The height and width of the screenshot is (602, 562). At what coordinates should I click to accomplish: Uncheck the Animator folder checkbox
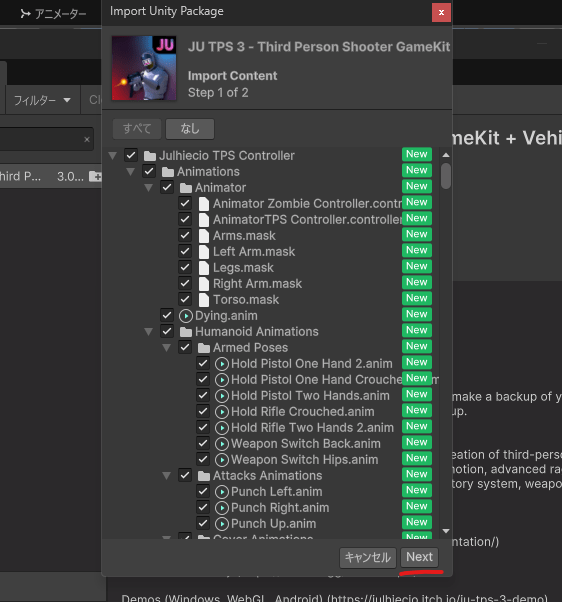[167, 188]
